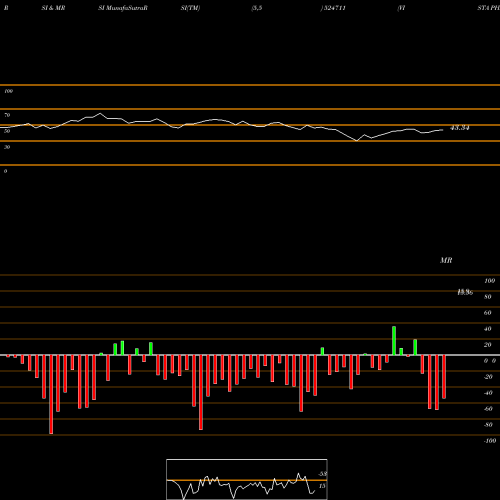The width and height of the screenshot is (500, 500).
Task: Click the 'STA PH' text in header
Action: (488, 8)
